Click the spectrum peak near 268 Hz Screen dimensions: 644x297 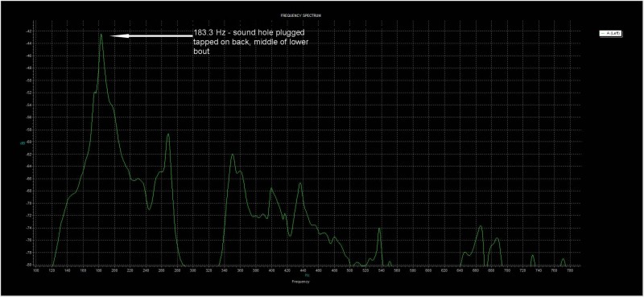(x=168, y=134)
